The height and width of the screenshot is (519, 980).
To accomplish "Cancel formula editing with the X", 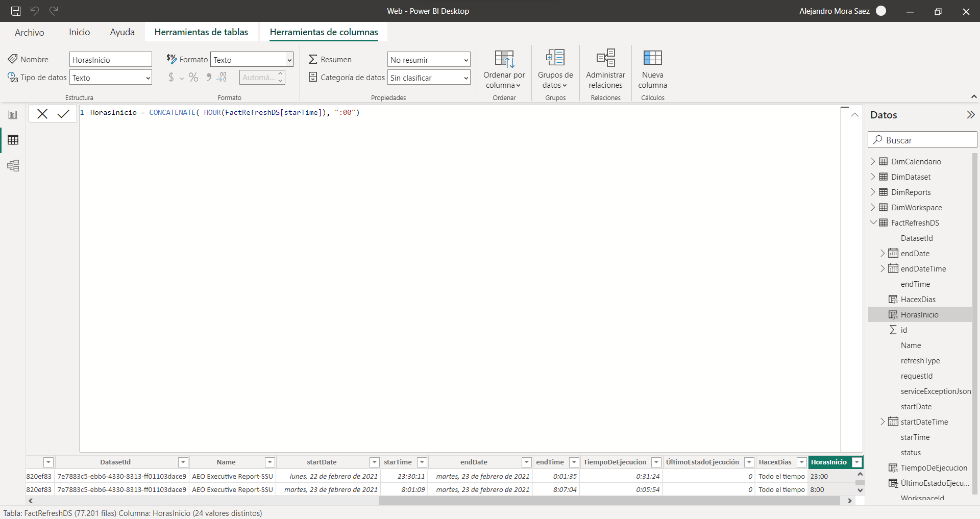I will pyautogui.click(x=42, y=114).
